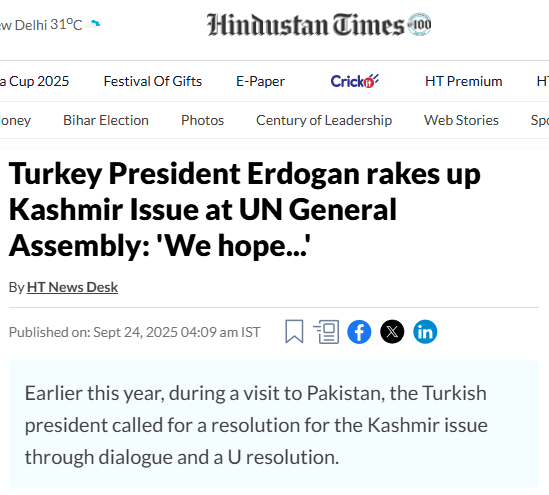Click the New Delhi temperature text

click(x=41, y=25)
